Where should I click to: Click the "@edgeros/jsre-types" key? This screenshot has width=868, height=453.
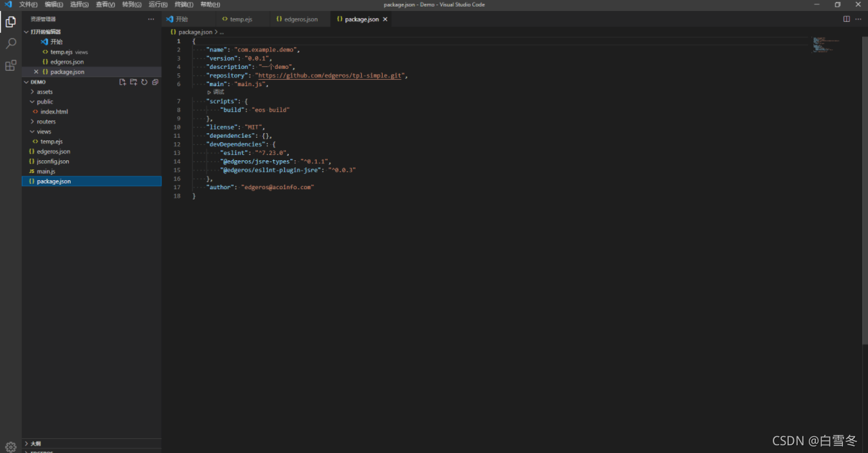256,162
